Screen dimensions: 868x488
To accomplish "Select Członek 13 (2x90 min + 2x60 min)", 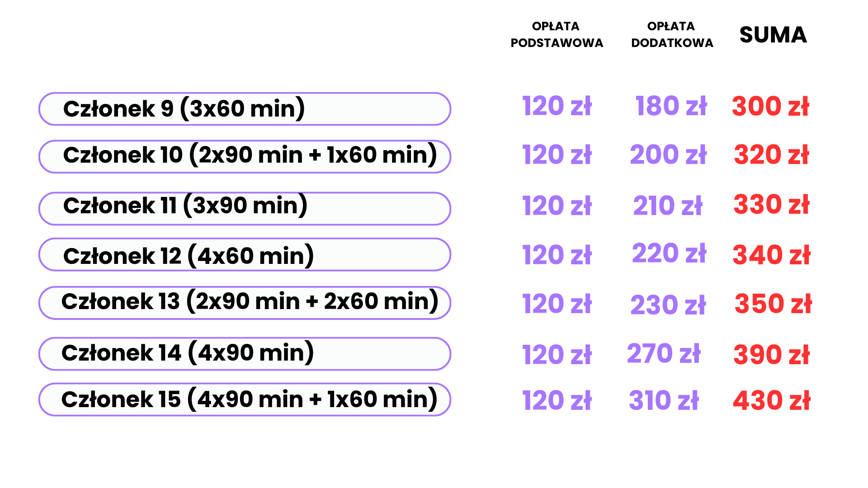I will coord(245,303).
